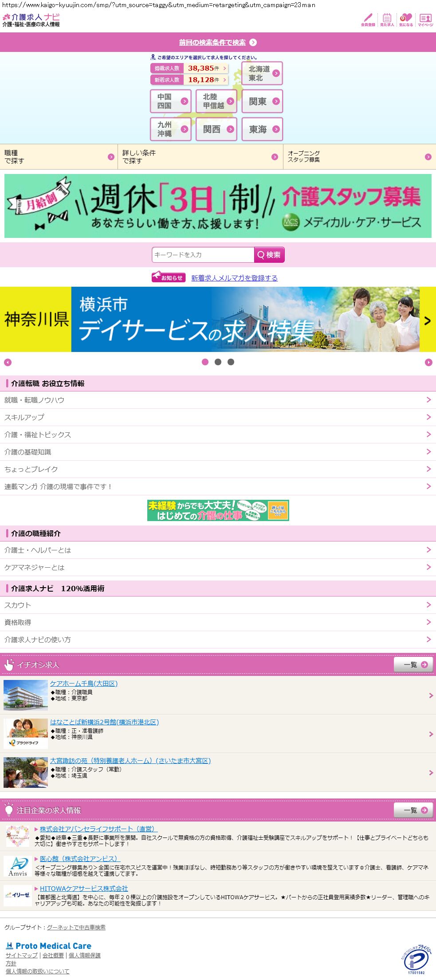Click the ケアホーム千鳥 building thumbnail
436x980 pixels.
(x=26, y=695)
